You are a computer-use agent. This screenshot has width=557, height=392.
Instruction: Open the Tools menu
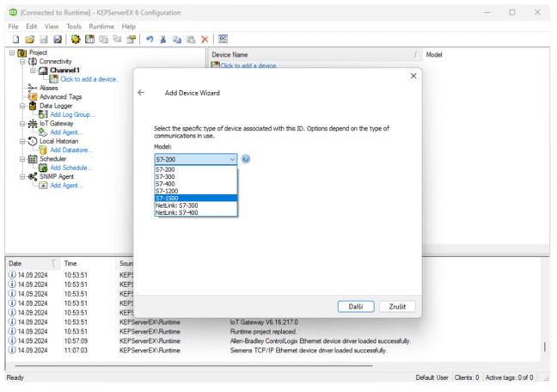pyautogui.click(x=74, y=27)
